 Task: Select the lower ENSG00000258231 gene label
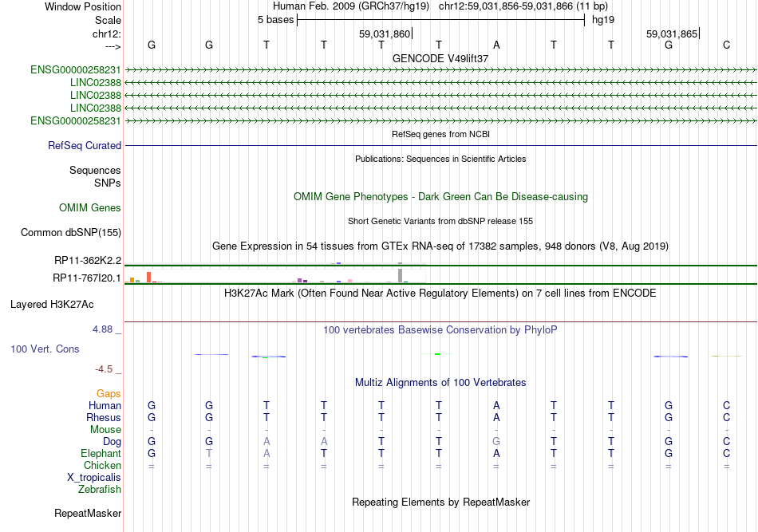tap(76, 120)
